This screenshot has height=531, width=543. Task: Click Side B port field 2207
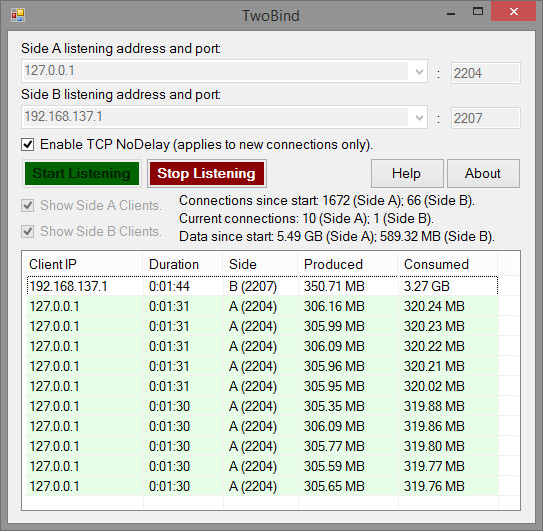(486, 118)
